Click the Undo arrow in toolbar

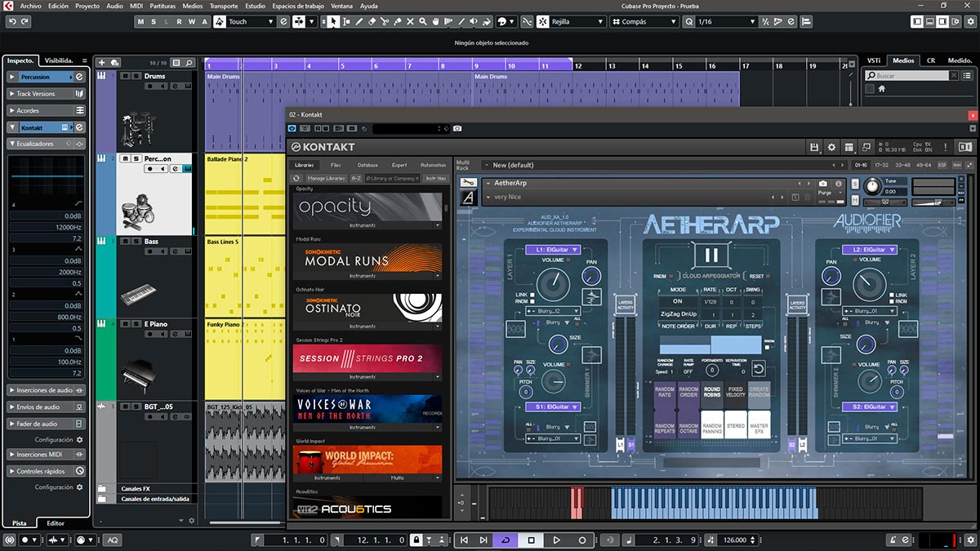pos(12,21)
